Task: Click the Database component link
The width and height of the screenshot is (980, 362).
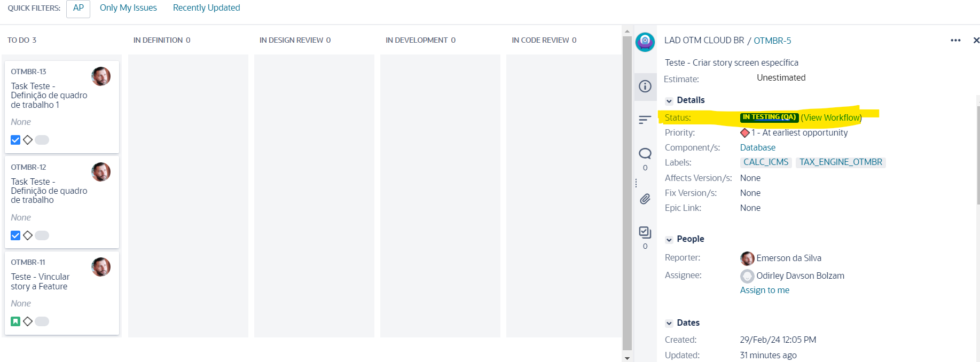Action: 757,147
